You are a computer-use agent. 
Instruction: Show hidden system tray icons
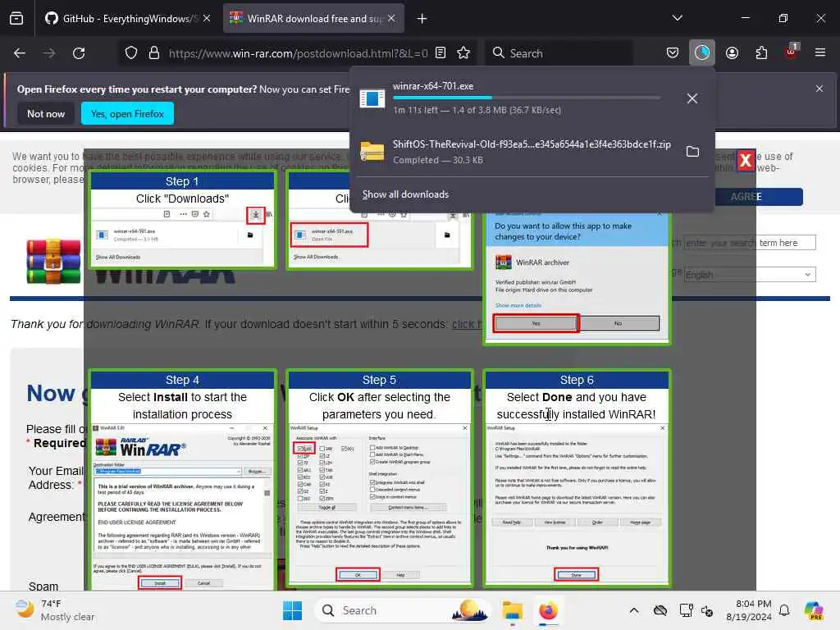coord(634,610)
